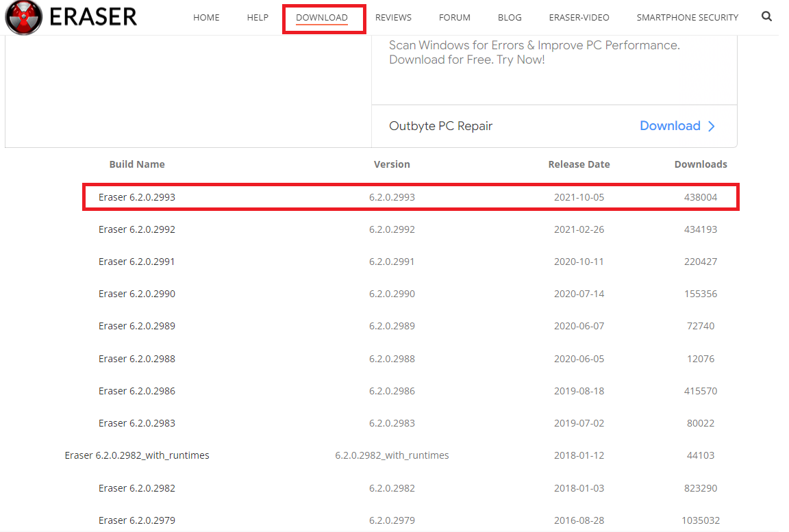Click download count 220427
Viewport: 789px width, 532px height.
coord(701,262)
